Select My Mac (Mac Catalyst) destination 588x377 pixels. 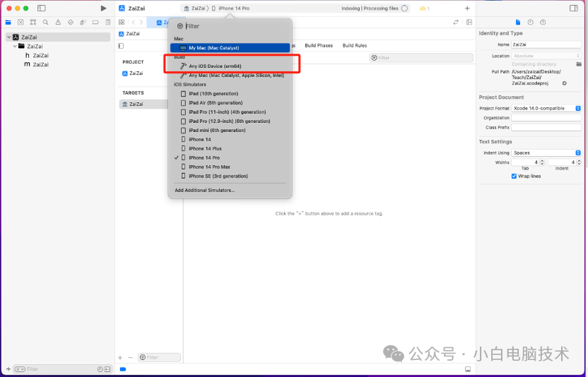(x=230, y=48)
